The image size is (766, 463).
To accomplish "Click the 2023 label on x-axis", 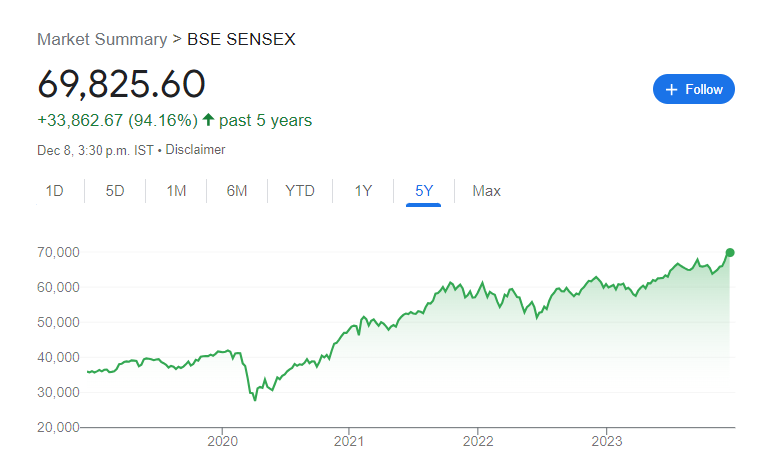I will [x=607, y=441].
